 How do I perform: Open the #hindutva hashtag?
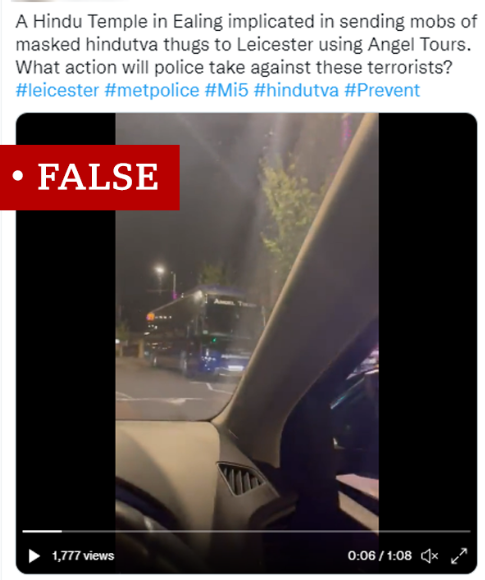296,90
